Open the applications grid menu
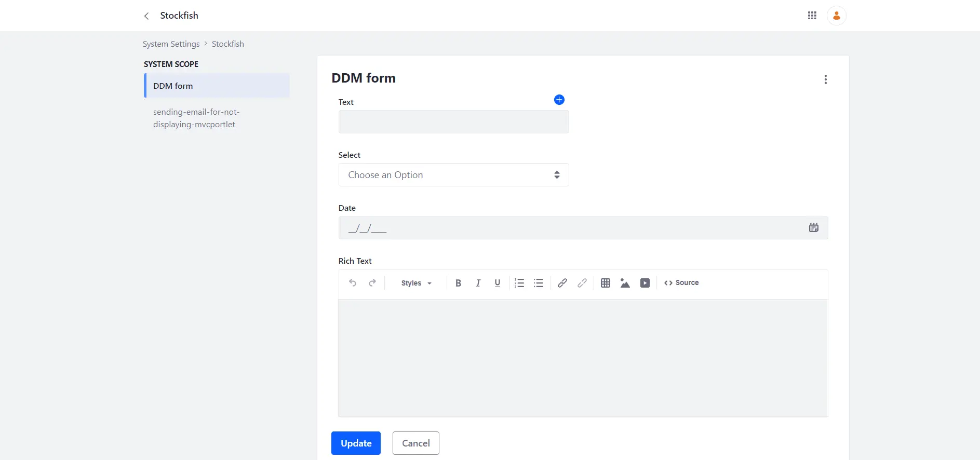Screen dimensions: 980x460 [812, 16]
